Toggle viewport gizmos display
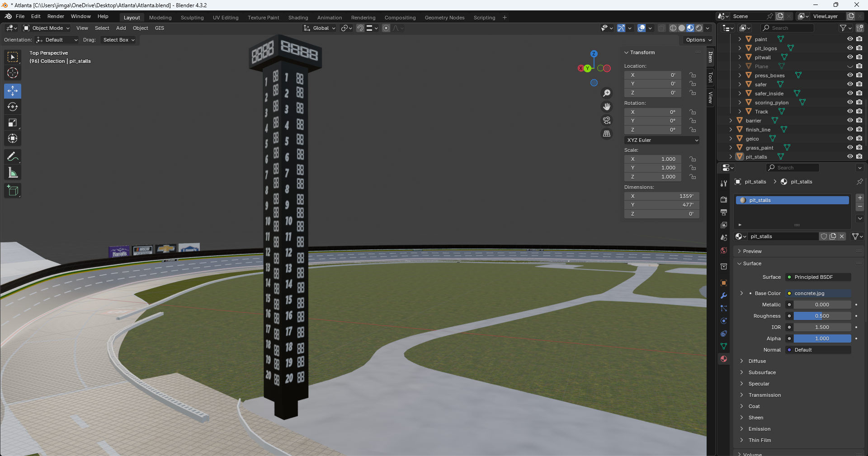 (x=621, y=28)
